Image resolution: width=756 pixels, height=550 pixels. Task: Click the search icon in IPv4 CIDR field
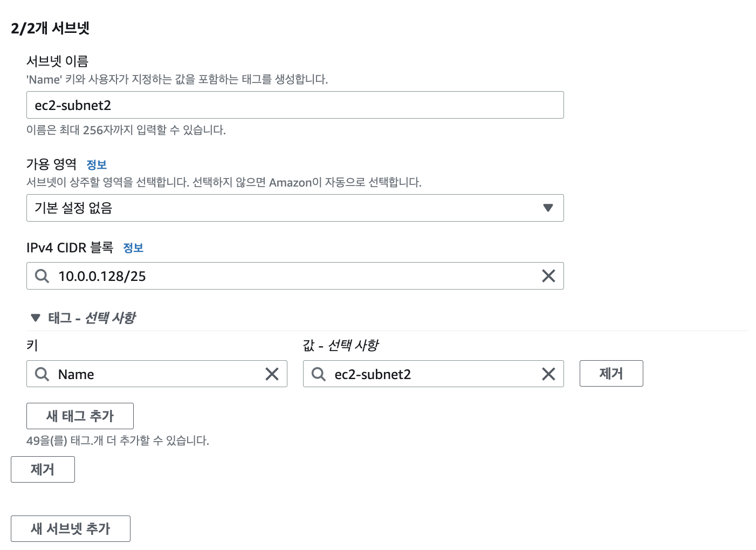click(42, 276)
